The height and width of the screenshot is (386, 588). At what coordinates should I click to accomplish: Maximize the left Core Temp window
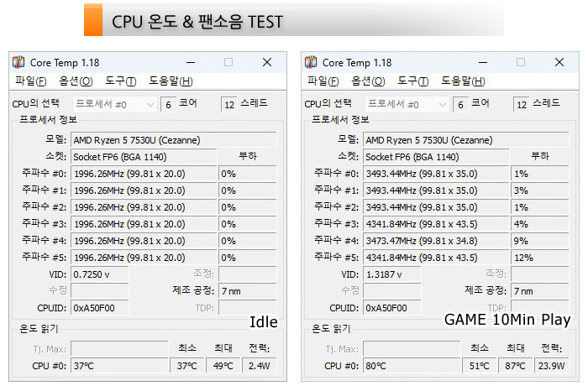[x=228, y=62]
